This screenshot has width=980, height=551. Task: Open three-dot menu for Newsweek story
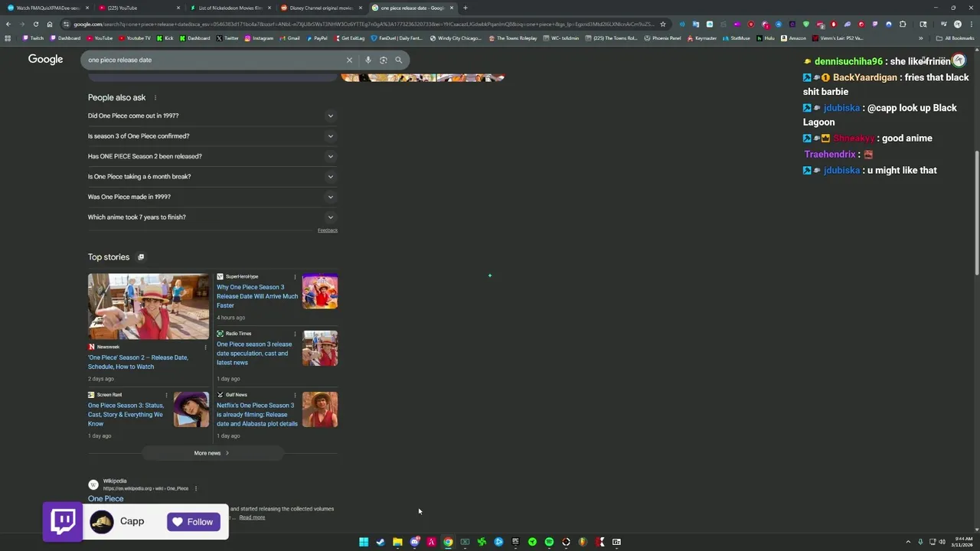point(205,347)
